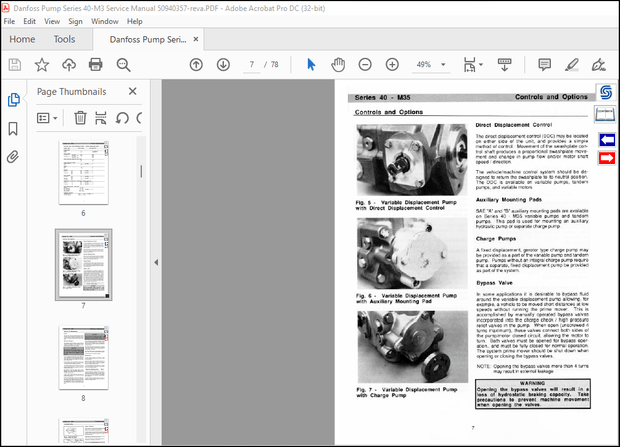This screenshot has width=620, height=447.
Task: Open the File menu
Action: 9,21
